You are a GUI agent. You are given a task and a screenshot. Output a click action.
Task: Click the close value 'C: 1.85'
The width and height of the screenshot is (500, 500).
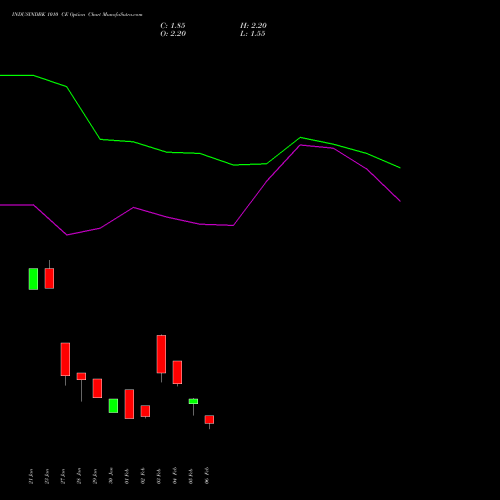click(173, 26)
